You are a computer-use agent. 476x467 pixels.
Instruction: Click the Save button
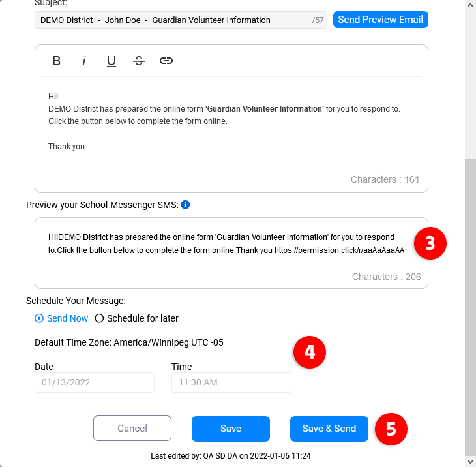click(231, 429)
